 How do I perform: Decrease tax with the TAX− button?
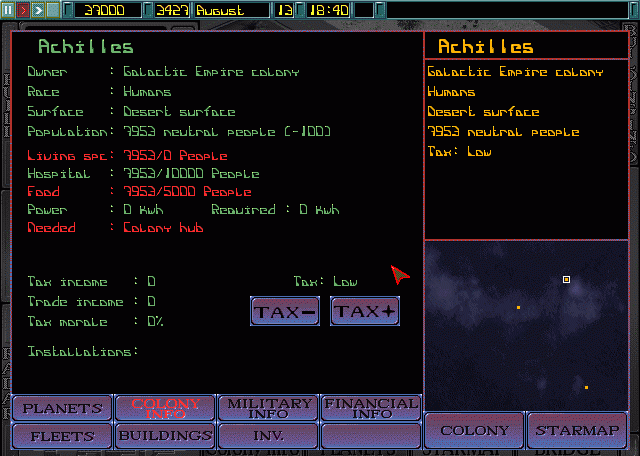click(284, 311)
